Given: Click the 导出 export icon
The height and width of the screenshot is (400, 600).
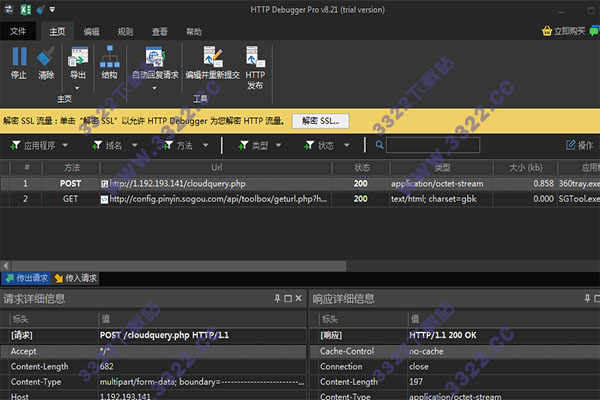Looking at the screenshot, I should pos(78,57).
